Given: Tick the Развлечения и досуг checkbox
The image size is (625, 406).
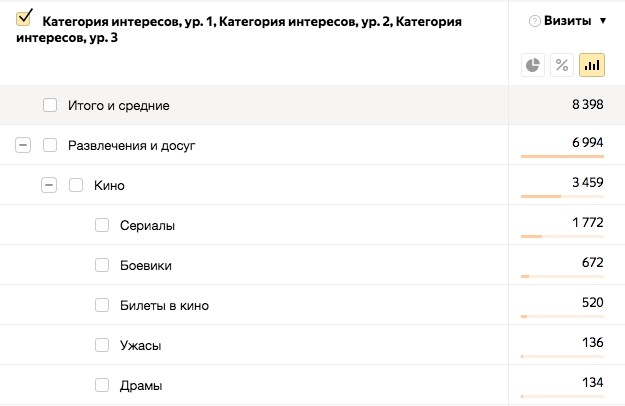Looking at the screenshot, I should coord(50,145).
